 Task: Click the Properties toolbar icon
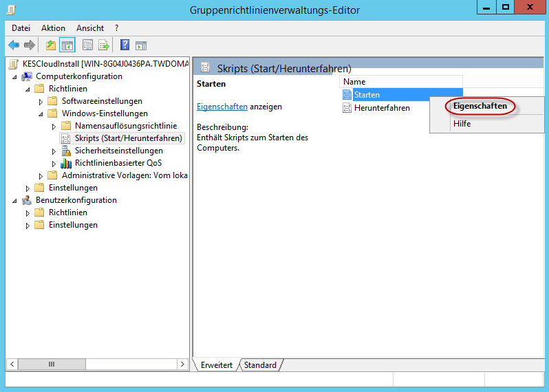click(x=87, y=45)
